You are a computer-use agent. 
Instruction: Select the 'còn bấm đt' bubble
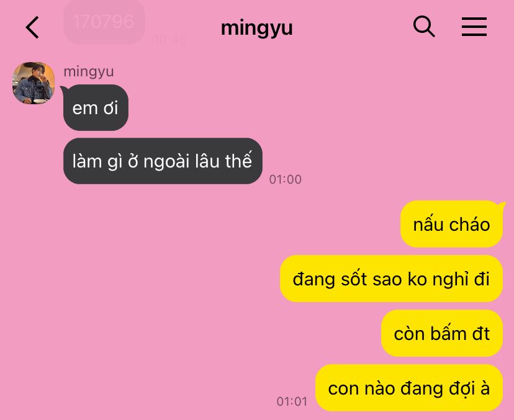pyautogui.click(x=442, y=333)
